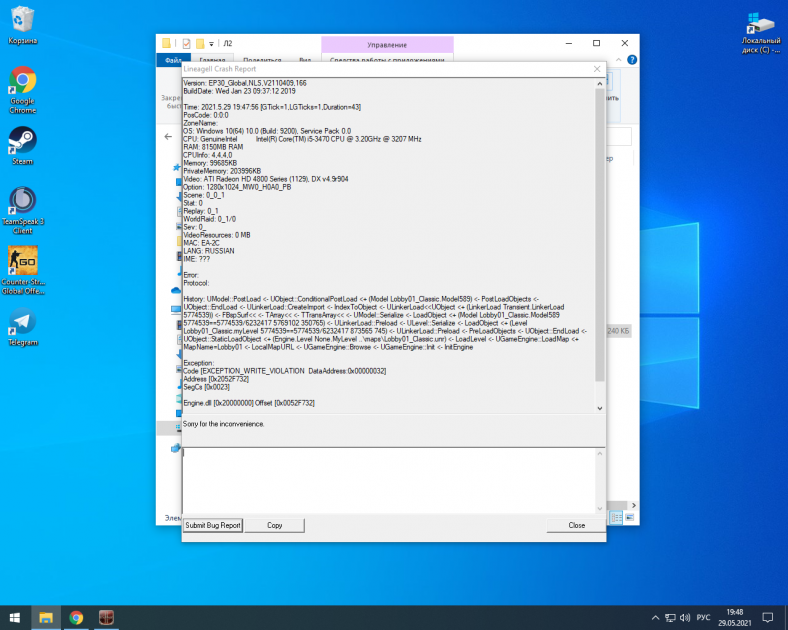788x630 pixels.
Task: Open the Local Disk (C) desktop shortcut
Action: (x=762, y=26)
